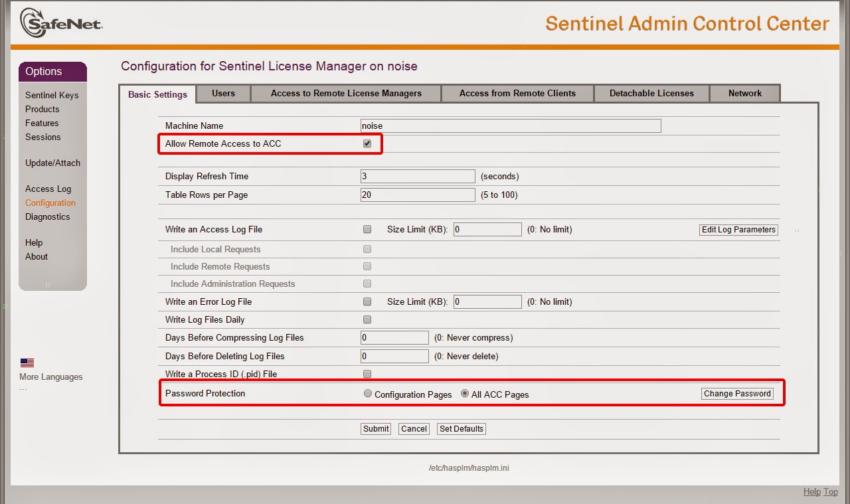Enable Write an Access Log File checkbox

pyautogui.click(x=367, y=230)
